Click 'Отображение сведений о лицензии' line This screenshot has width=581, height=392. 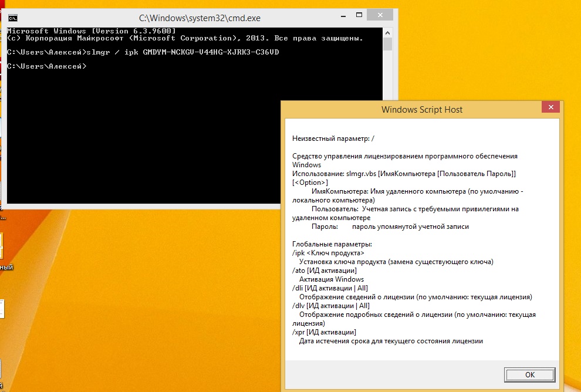tap(416, 297)
